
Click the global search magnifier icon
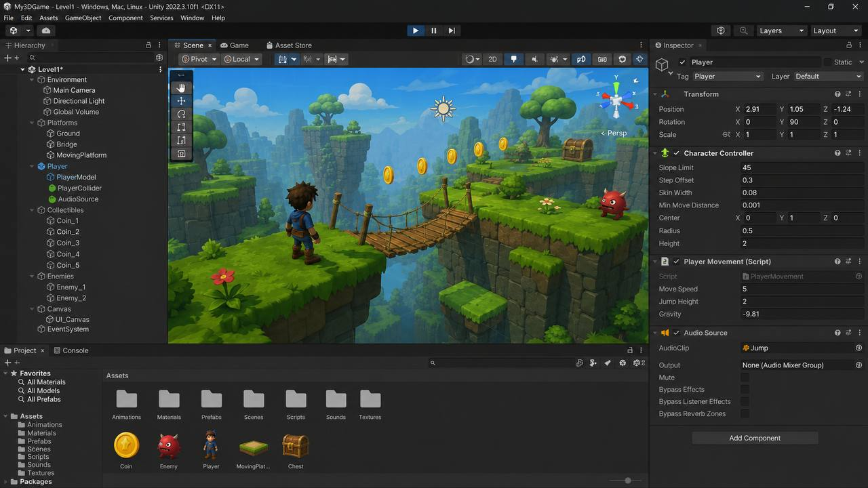[x=744, y=30]
